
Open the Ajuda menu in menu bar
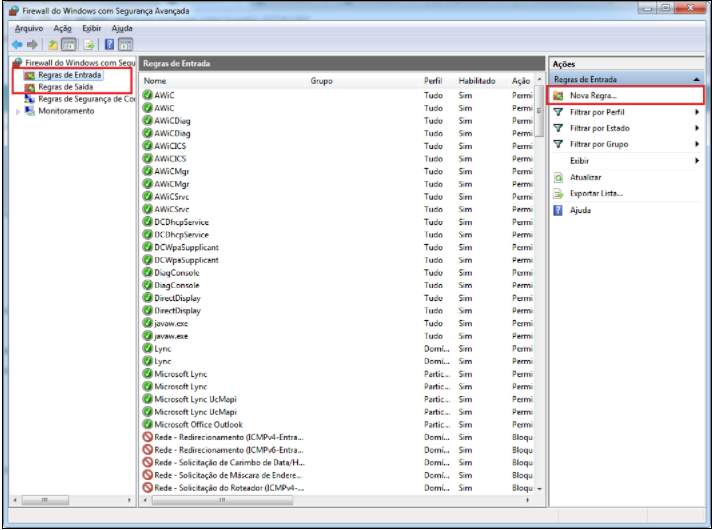tap(122, 28)
